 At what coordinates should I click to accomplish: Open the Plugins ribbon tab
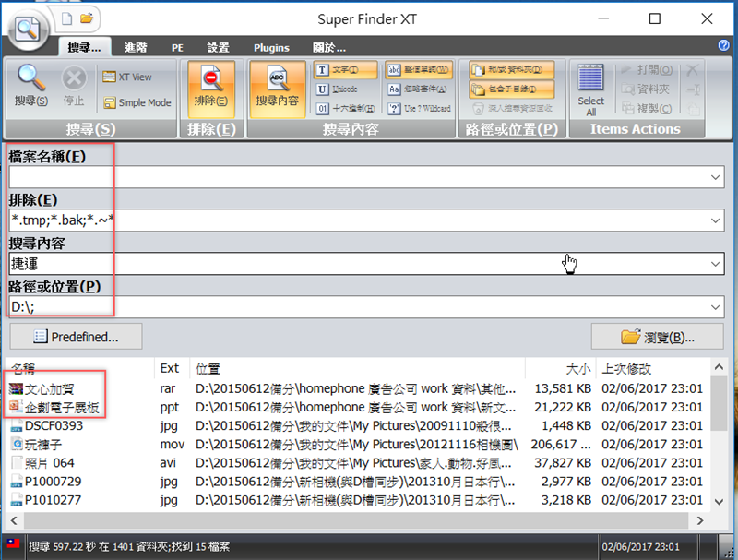click(271, 48)
